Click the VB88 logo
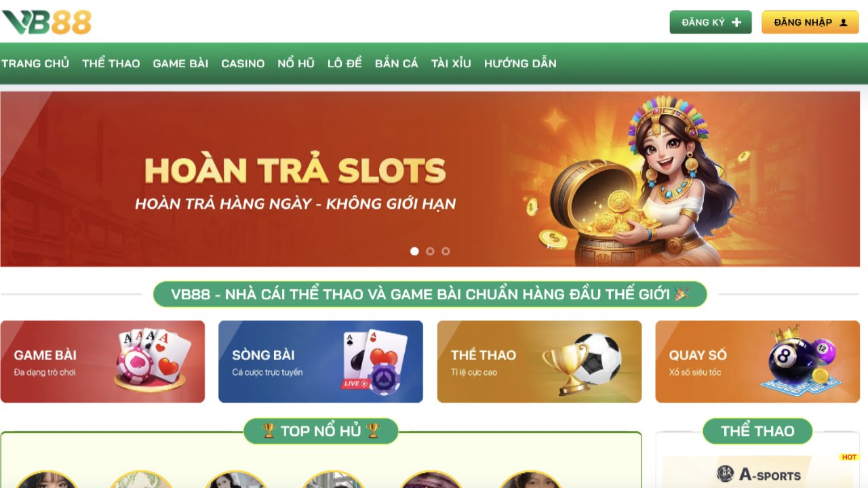This screenshot has height=488, width=868. (x=46, y=22)
